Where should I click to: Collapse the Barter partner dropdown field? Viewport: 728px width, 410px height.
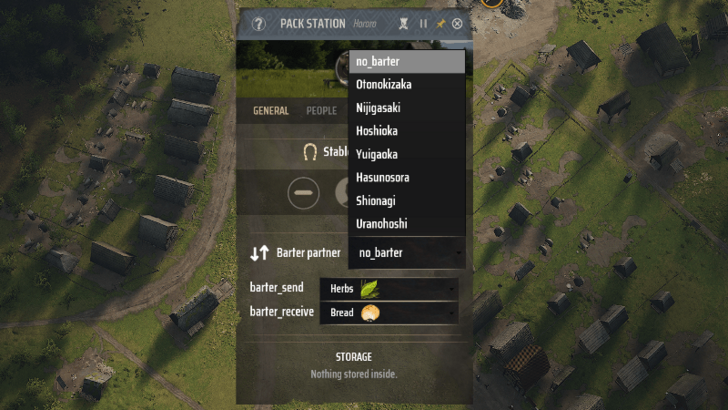coord(407,253)
